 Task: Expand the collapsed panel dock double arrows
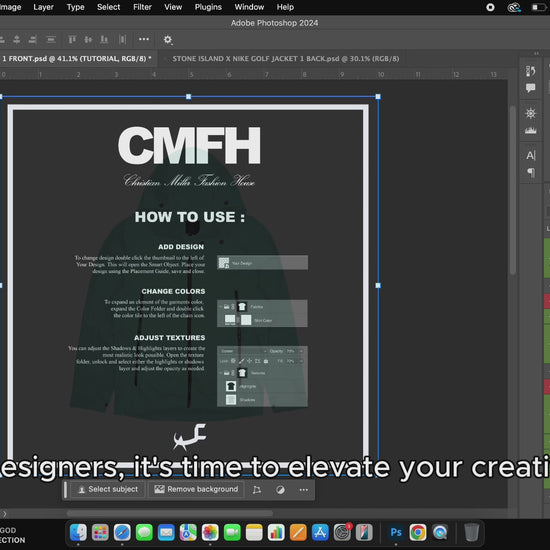[x=536, y=53]
